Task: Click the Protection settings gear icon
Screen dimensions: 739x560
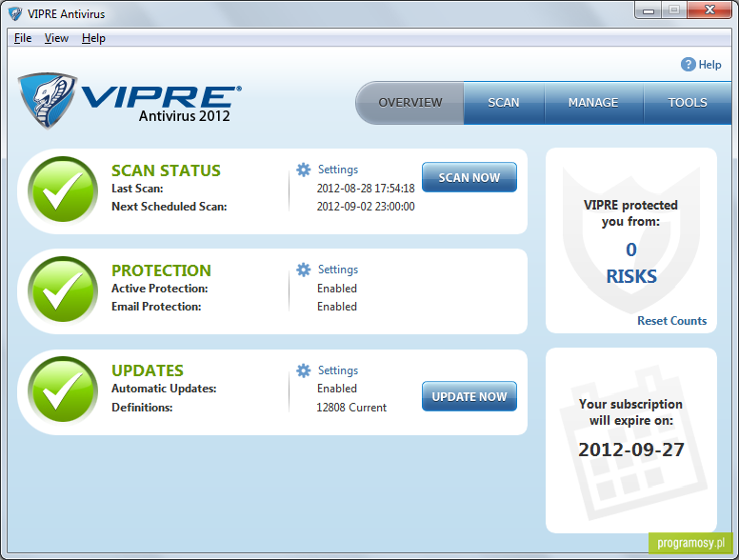Action: pos(304,270)
